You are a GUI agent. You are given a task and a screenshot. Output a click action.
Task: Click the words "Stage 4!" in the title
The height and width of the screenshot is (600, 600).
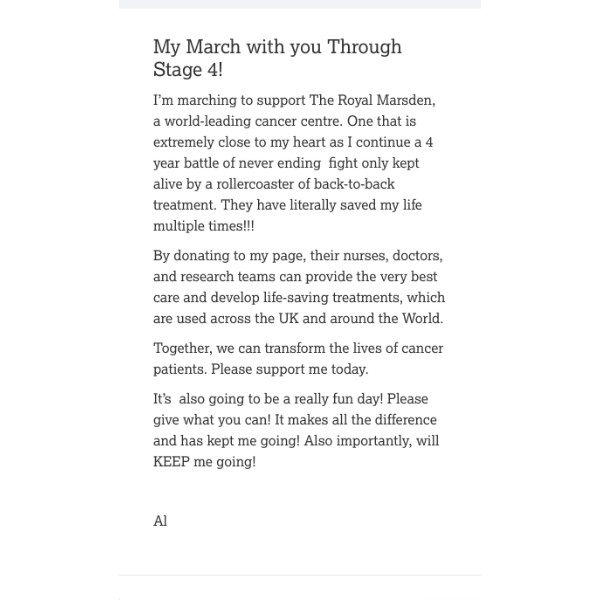tap(188, 70)
